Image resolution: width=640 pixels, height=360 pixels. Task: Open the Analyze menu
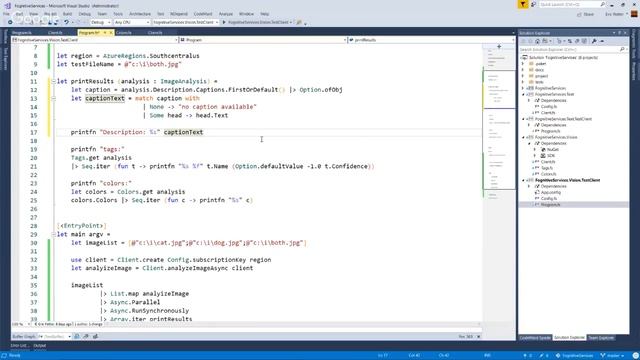point(226,14)
